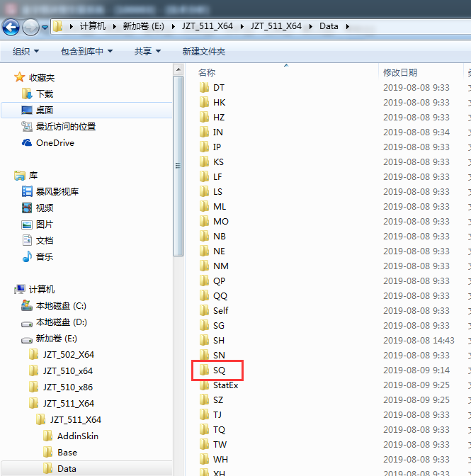471x476 pixels.
Task: Go back with the Back arrow button
Action: pyautogui.click(x=11, y=27)
